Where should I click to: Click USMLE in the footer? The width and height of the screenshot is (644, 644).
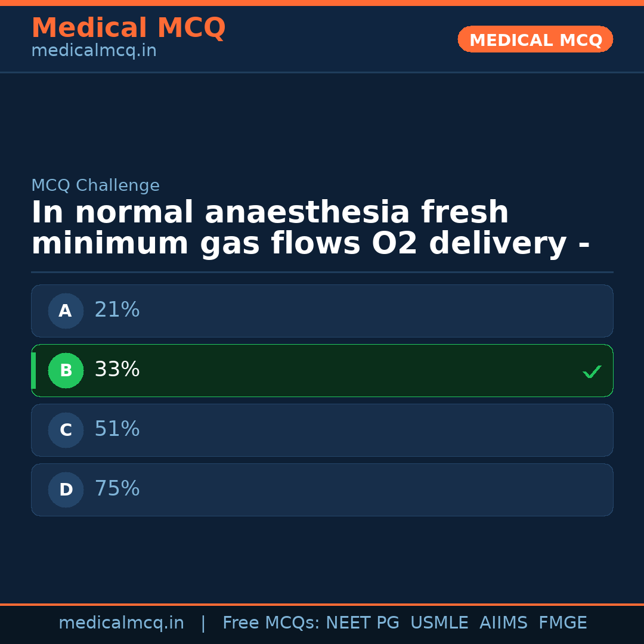(x=439, y=623)
